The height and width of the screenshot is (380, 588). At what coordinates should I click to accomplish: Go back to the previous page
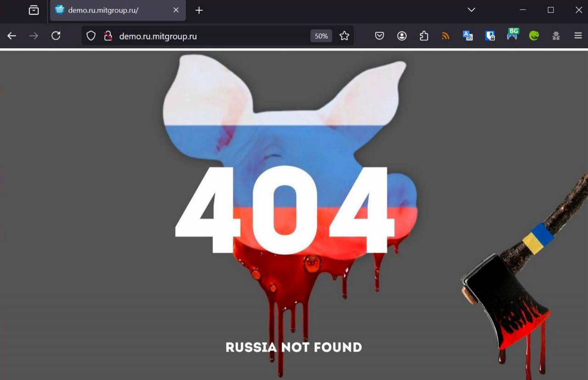pos(12,36)
